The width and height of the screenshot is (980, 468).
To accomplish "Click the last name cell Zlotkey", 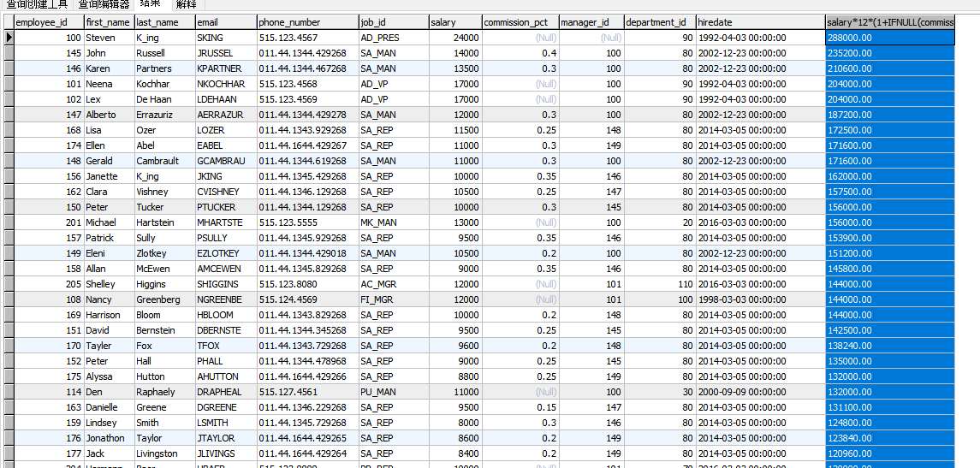I will (x=164, y=253).
